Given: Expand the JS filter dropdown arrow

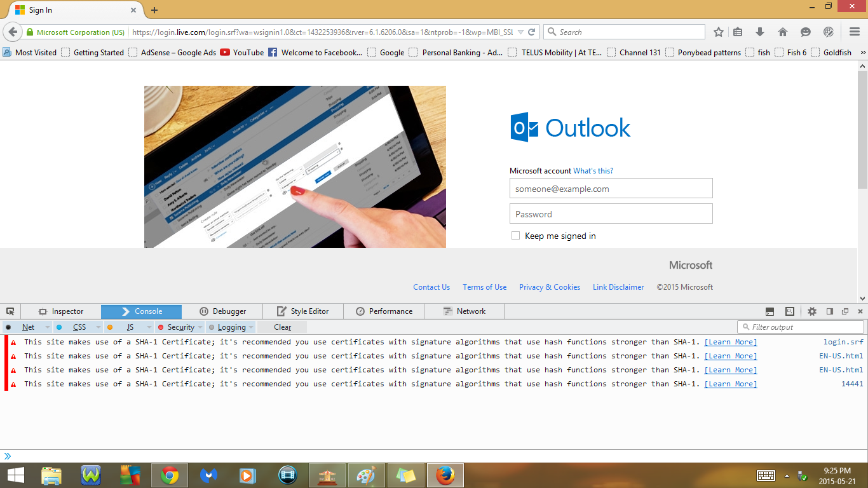Looking at the screenshot, I should pyautogui.click(x=149, y=327).
